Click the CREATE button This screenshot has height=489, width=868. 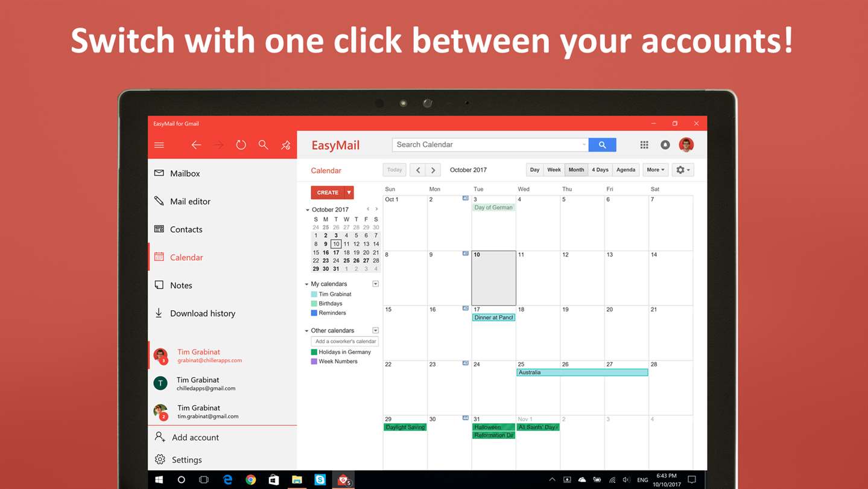[x=328, y=193]
